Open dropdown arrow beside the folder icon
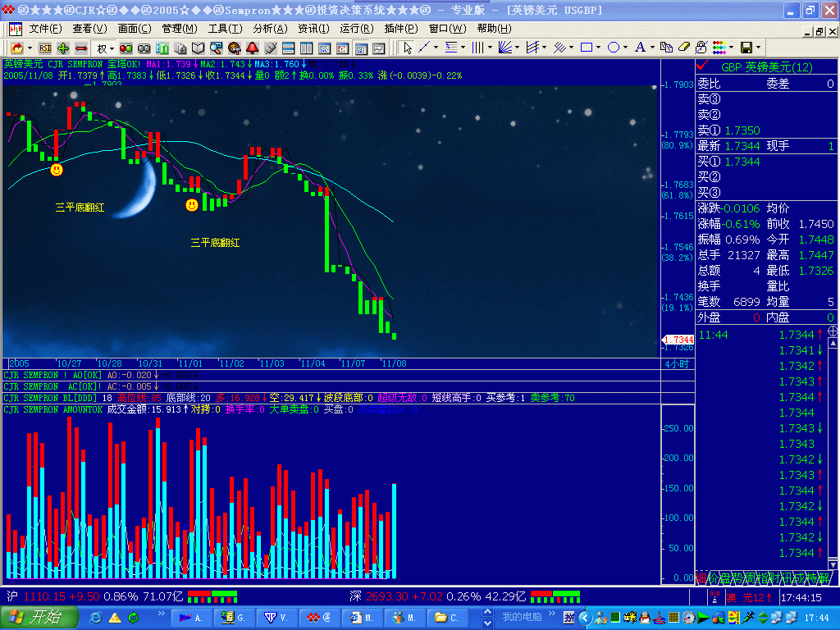The width and height of the screenshot is (840, 630). pos(30,48)
